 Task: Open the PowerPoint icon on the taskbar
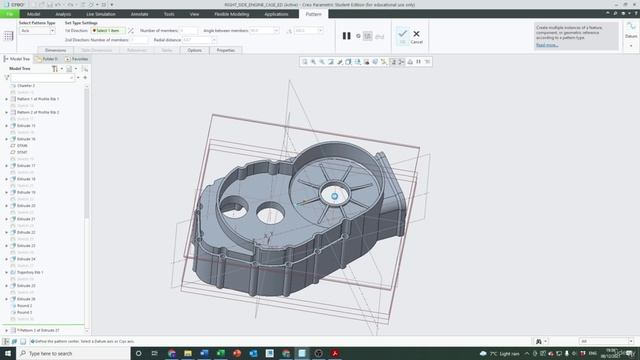click(x=237, y=353)
